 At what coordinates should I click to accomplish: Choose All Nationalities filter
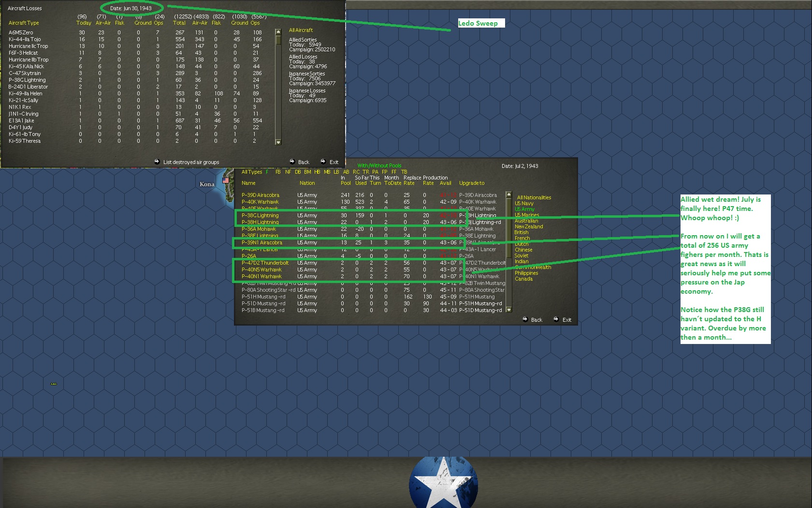[x=534, y=197]
